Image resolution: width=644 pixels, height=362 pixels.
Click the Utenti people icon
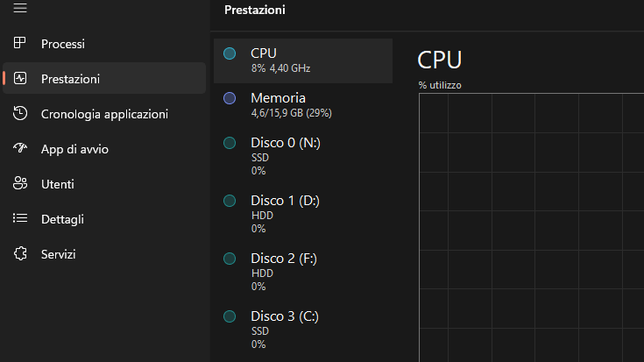(19, 183)
